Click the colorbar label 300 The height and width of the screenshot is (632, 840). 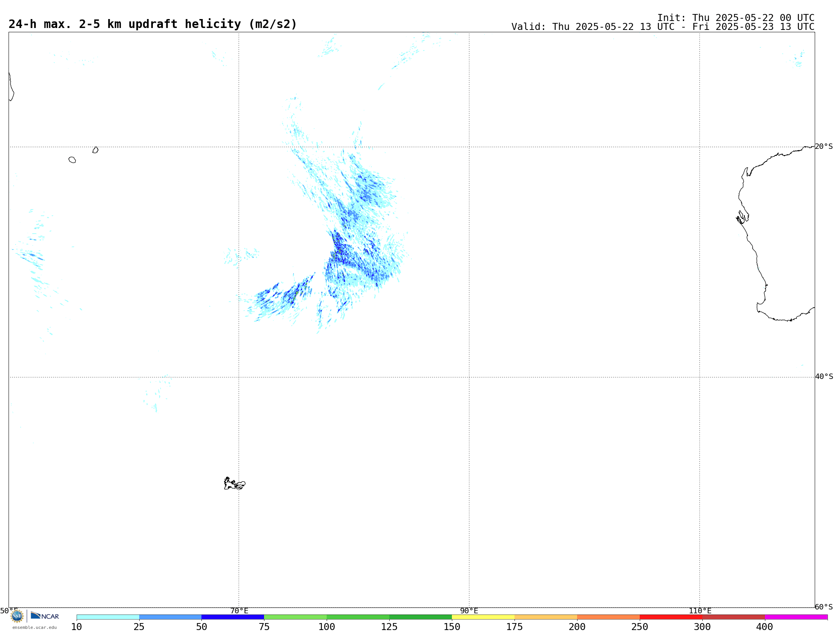703,627
